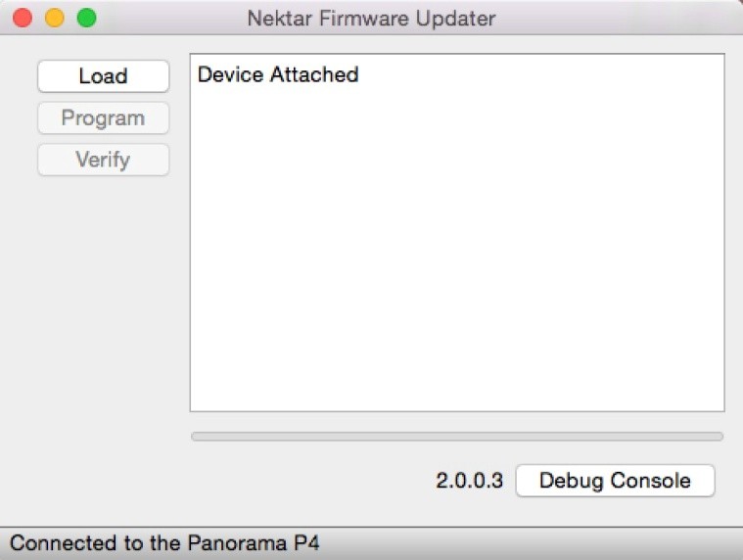Click the 'Device Attached' log line
743x560 pixels.
278,74
